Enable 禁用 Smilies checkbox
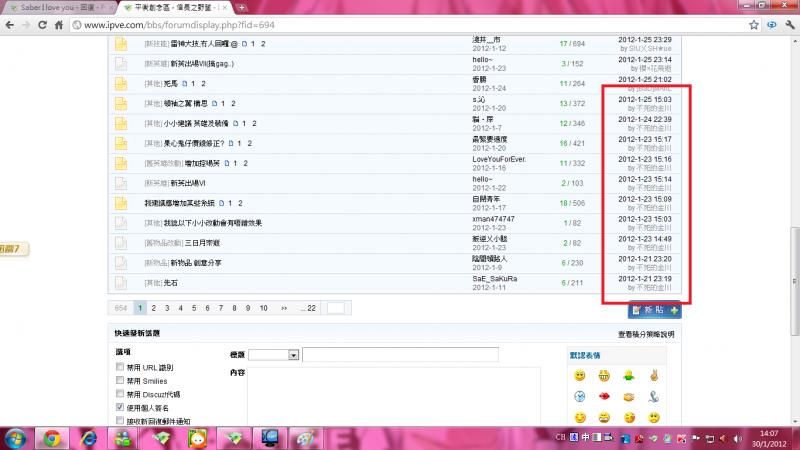 point(119,381)
